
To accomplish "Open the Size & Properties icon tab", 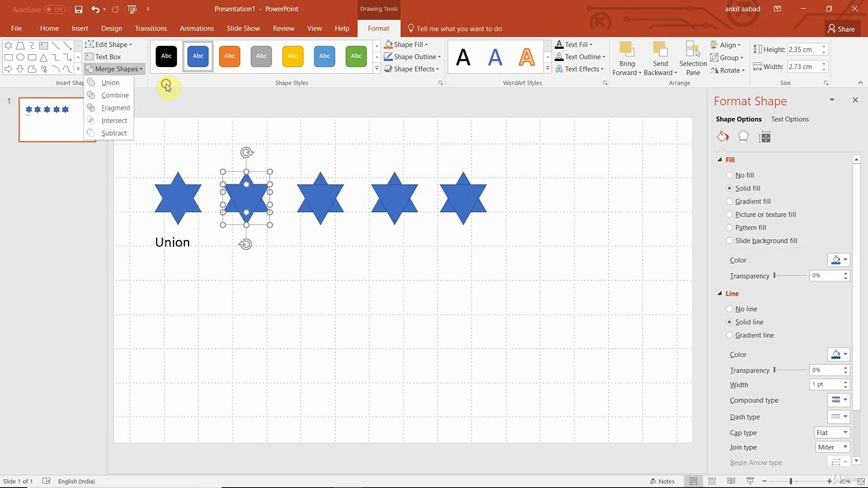I will [x=765, y=138].
